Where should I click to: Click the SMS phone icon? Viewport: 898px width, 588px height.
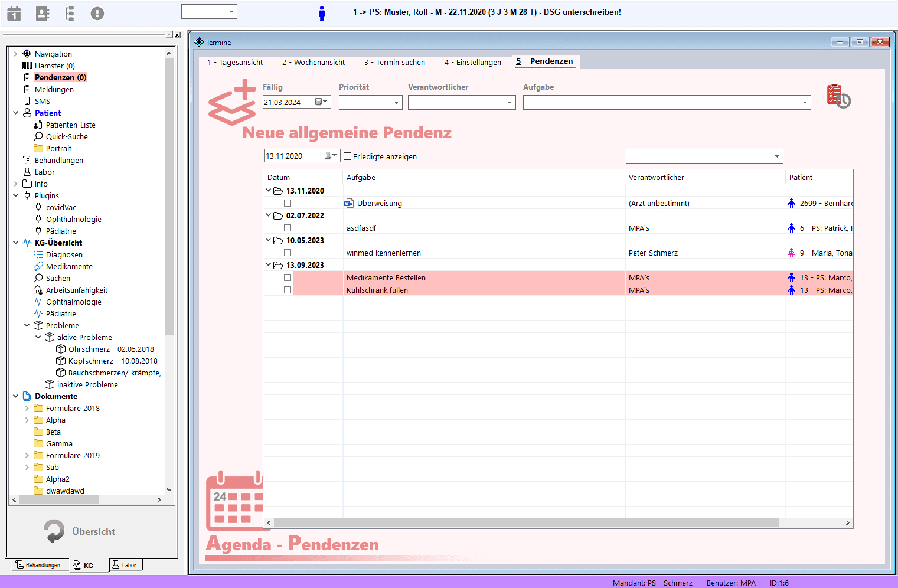(x=27, y=101)
